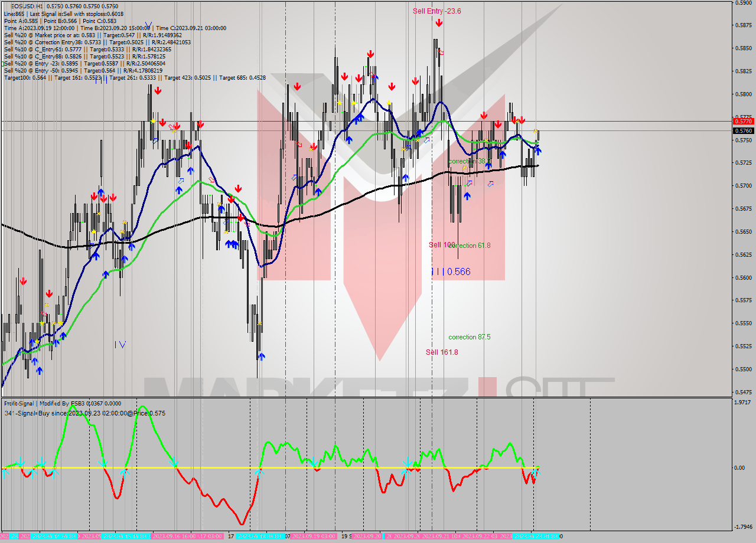Select the blue buy arrow near the latest candle
The width and height of the screenshot is (756, 543).
coord(537,151)
